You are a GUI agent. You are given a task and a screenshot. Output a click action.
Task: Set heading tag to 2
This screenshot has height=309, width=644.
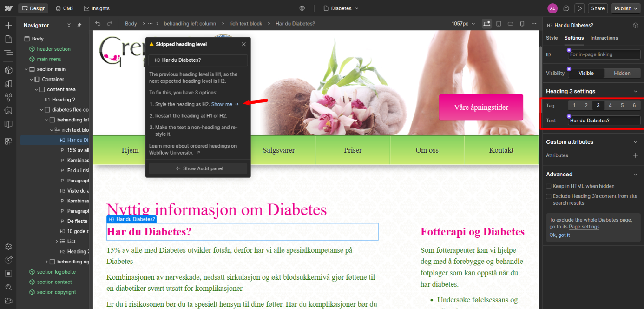pyautogui.click(x=586, y=106)
